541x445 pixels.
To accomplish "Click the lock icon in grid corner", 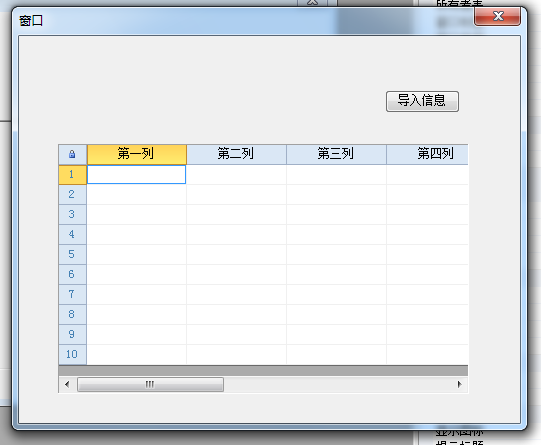I will [x=72, y=154].
